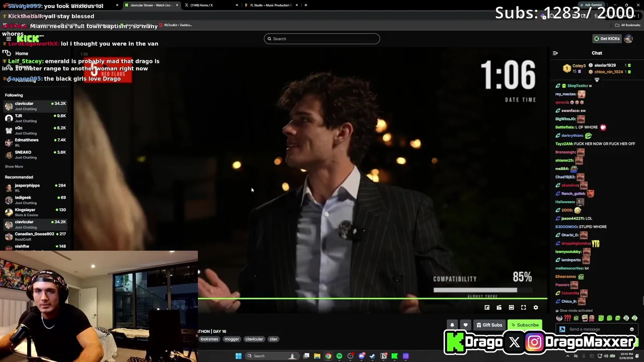
Task: Click the mogger stream tag
Action: click(231, 339)
